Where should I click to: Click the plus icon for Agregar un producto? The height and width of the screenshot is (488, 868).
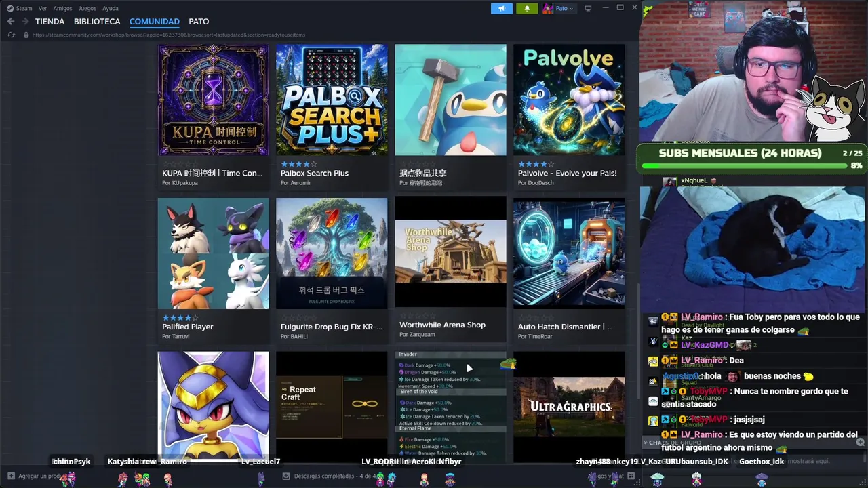pyautogui.click(x=11, y=476)
